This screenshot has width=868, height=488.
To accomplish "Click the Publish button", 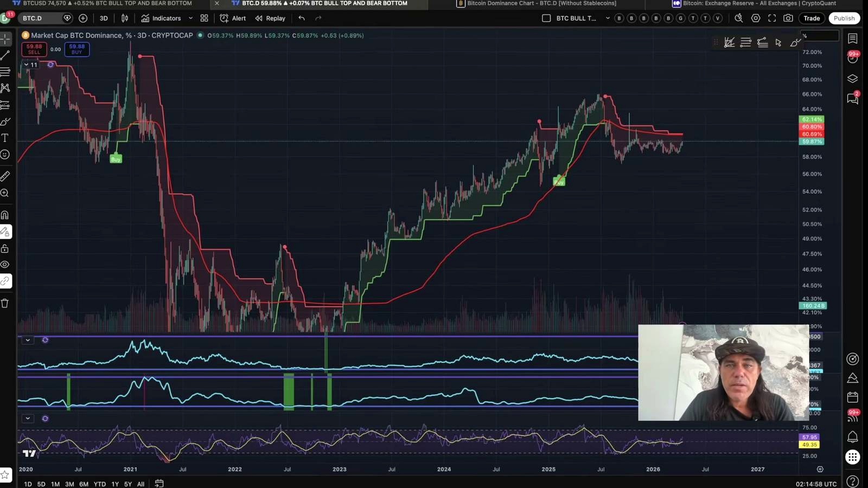I will [x=844, y=18].
